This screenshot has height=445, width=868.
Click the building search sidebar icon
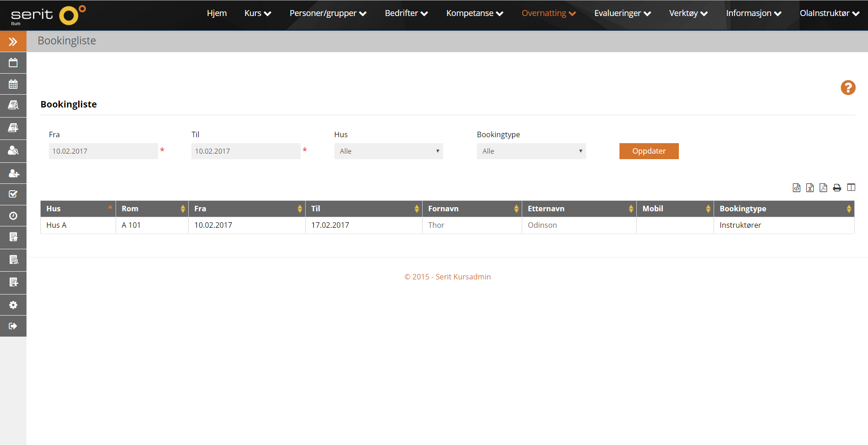click(x=13, y=260)
